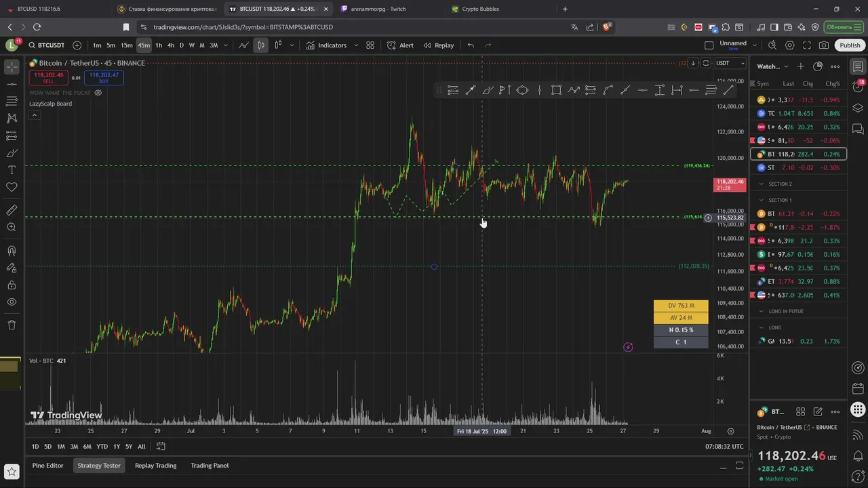Switch to the 1h timeframe

pyautogui.click(x=159, y=45)
